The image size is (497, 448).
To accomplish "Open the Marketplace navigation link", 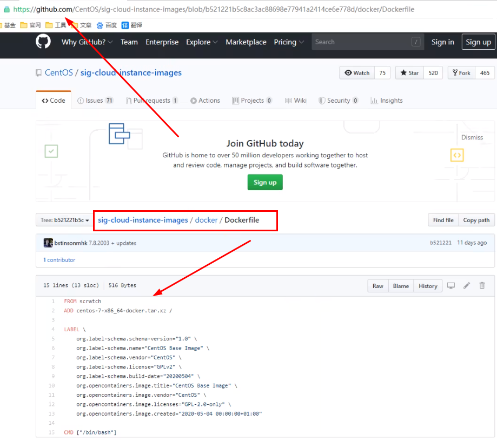I will pyautogui.click(x=246, y=42).
